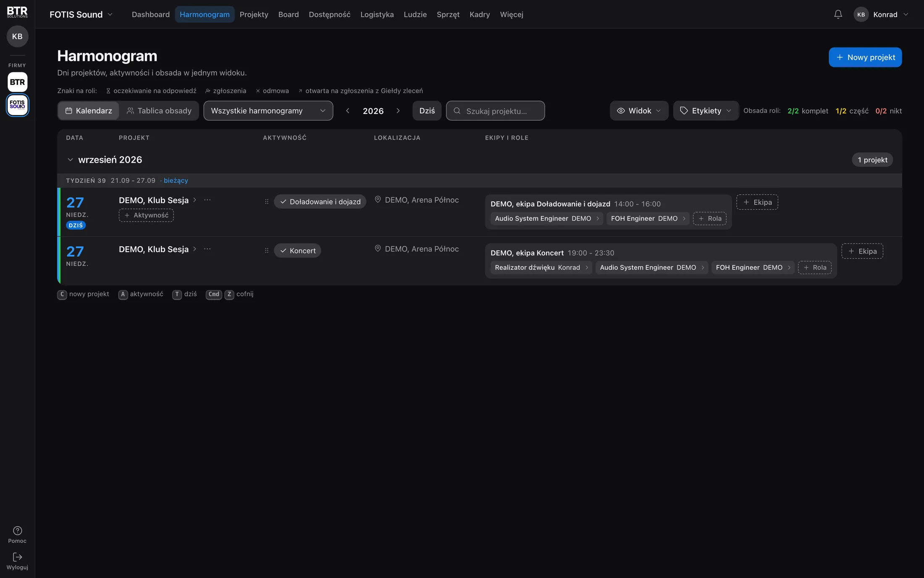Toggle the Doładowanie i dojazd status chip
The height and width of the screenshot is (578, 924).
click(x=320, y=201)
